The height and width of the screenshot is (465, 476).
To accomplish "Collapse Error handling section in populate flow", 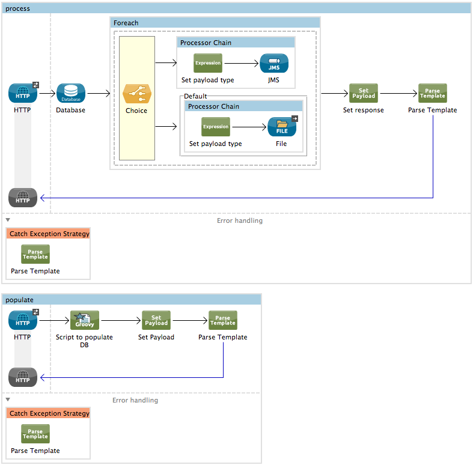I will tap(8, 400).
